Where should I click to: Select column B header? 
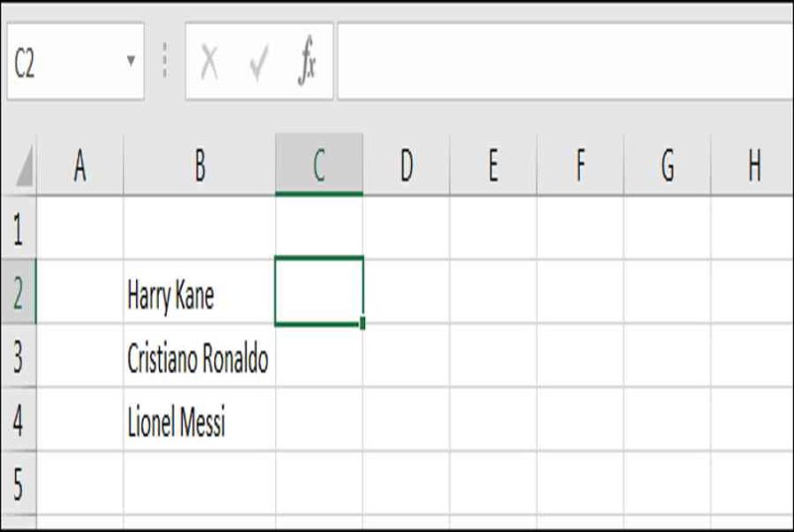pyautogui.click(x=199, y=165)
